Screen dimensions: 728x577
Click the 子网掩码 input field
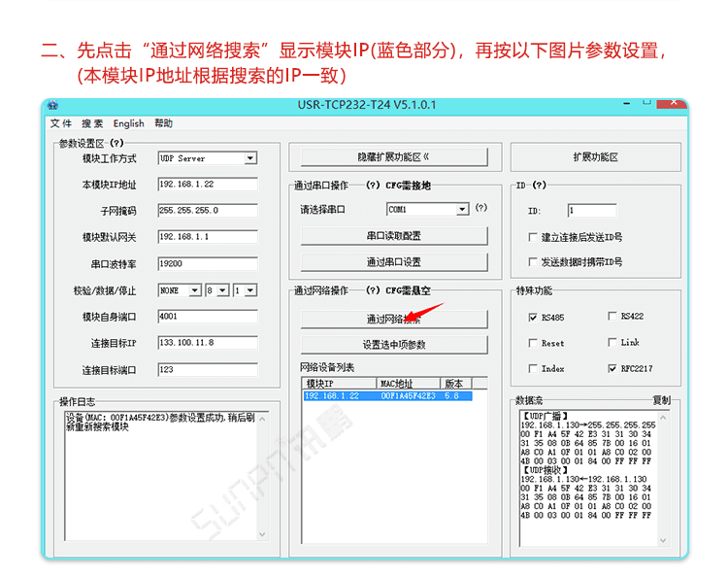(208, 211)
